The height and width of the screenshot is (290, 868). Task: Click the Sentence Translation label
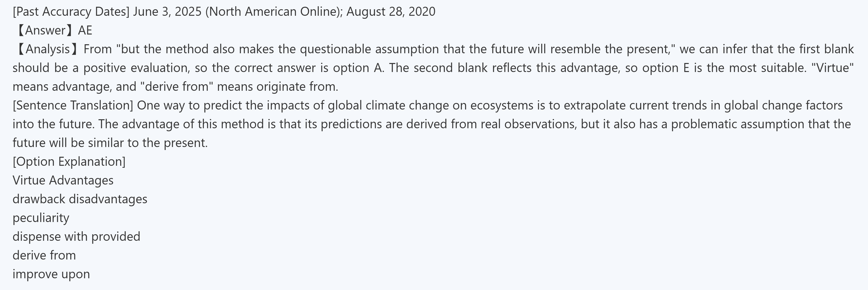click(73, 106)
